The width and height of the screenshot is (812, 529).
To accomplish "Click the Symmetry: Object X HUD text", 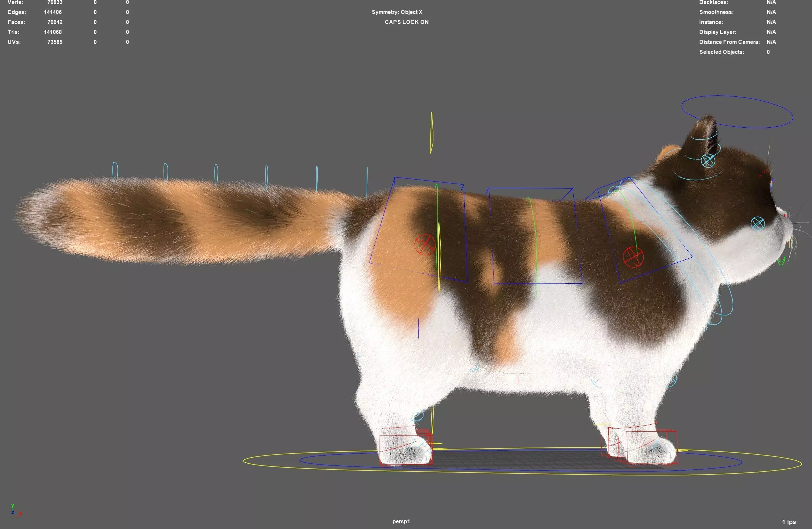I will pyautogui.click(x=397, y=12).
